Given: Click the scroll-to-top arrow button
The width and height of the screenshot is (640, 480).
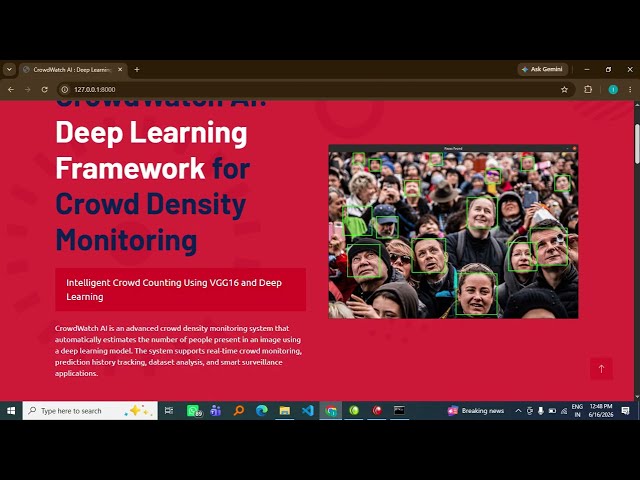Looking at the screenshot, I should click(601, 369).
